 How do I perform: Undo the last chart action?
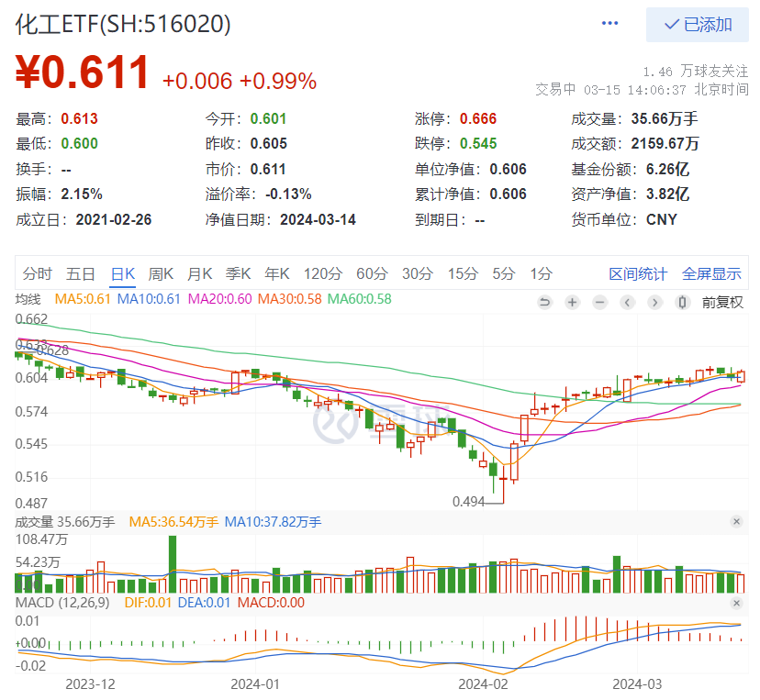544,302
